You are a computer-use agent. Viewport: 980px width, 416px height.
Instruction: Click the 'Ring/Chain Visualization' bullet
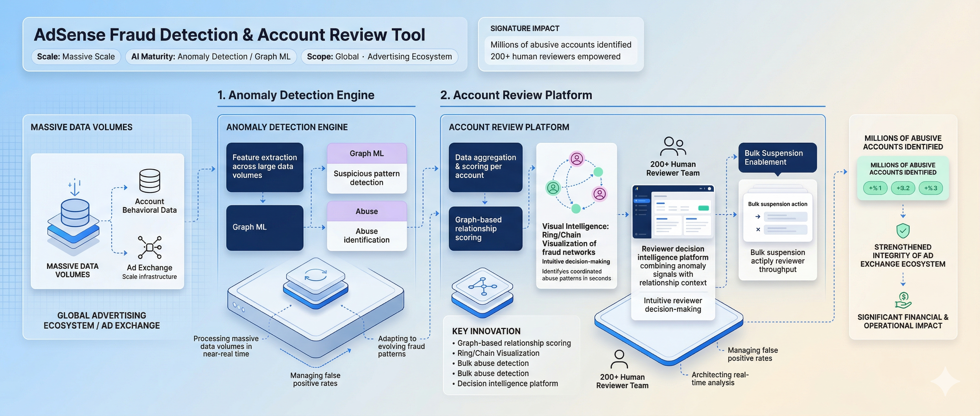tap(498, 353)
